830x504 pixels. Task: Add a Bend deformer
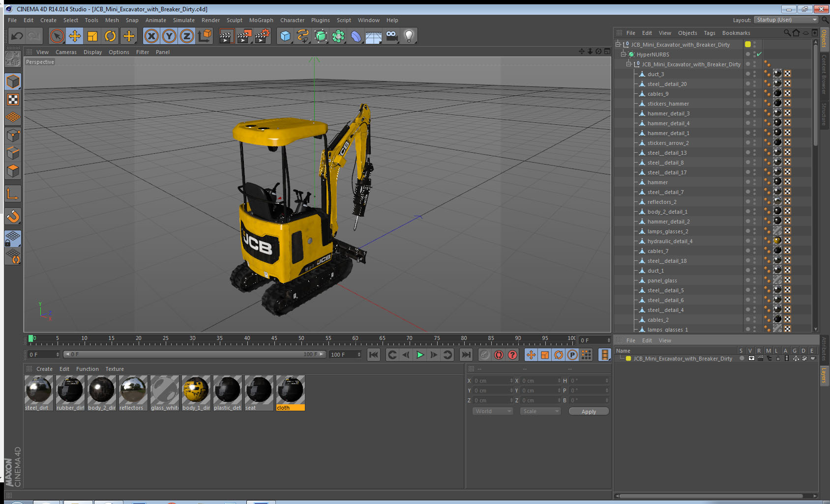click(x=356, y=36)
